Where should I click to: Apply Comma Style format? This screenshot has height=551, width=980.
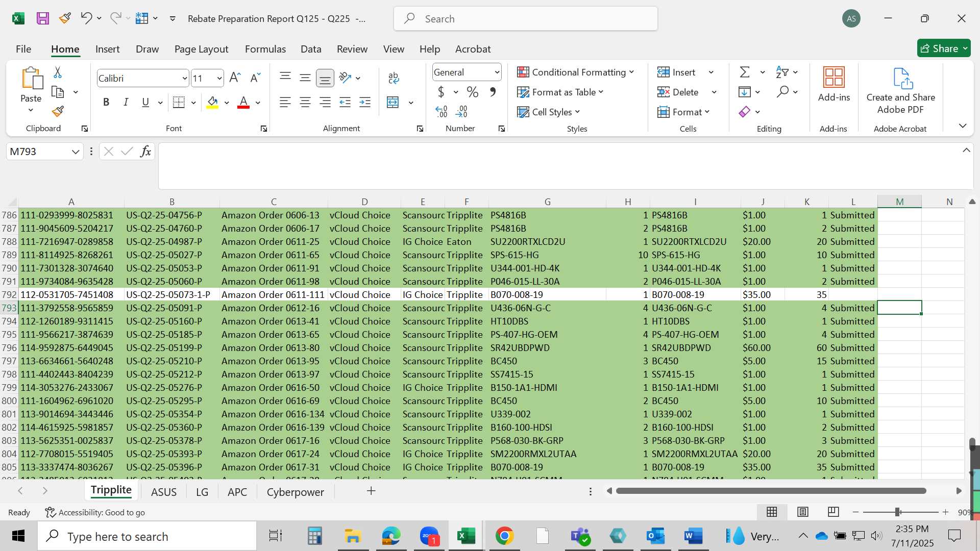tap(493, 92)
